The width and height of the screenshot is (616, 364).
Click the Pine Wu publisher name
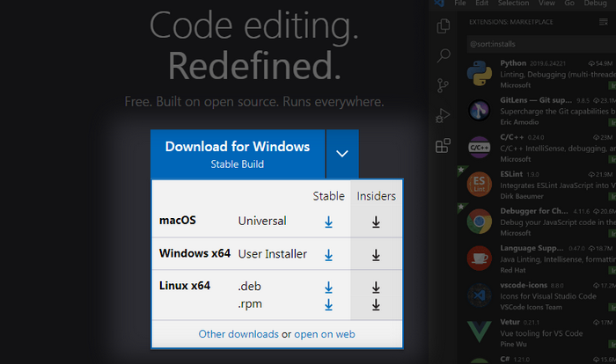point(513,344)
